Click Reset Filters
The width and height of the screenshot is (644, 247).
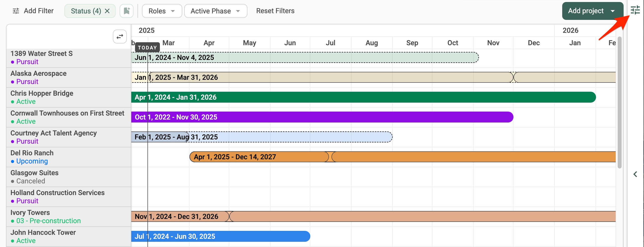275,11
